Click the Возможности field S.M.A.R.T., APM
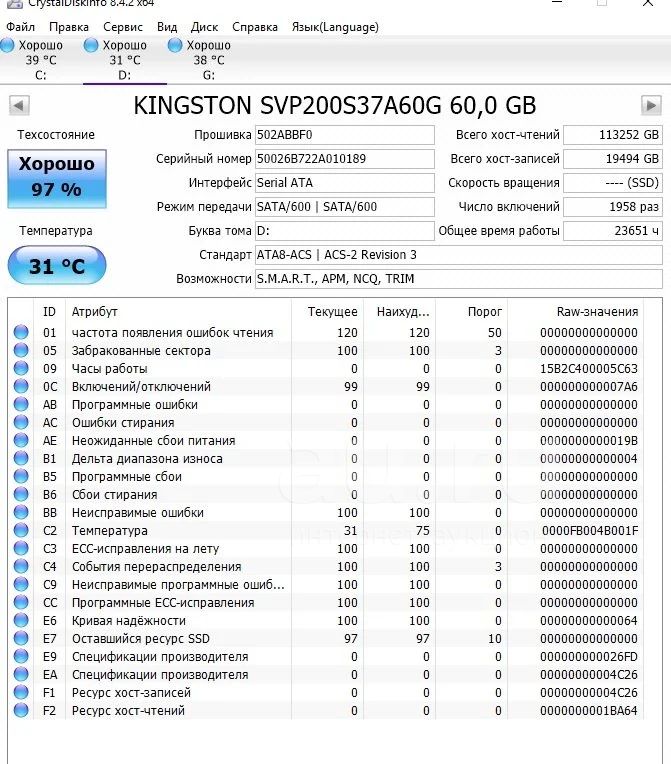671x764 pixels. (459, 279)
